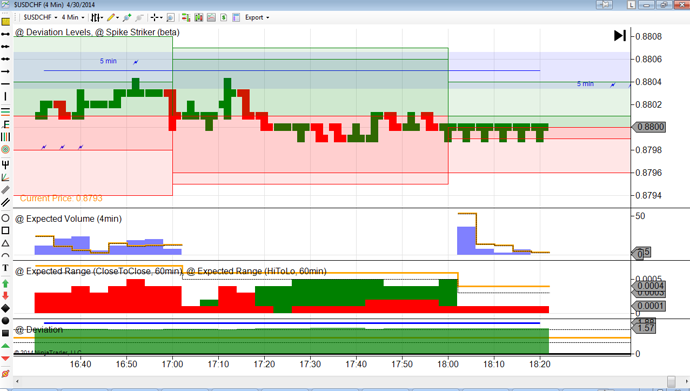Open the pencil drawing tools dropdown

[x=113, y=18]
